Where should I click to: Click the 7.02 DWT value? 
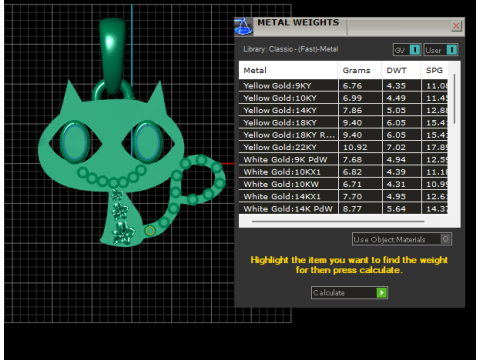click(396, 147)
